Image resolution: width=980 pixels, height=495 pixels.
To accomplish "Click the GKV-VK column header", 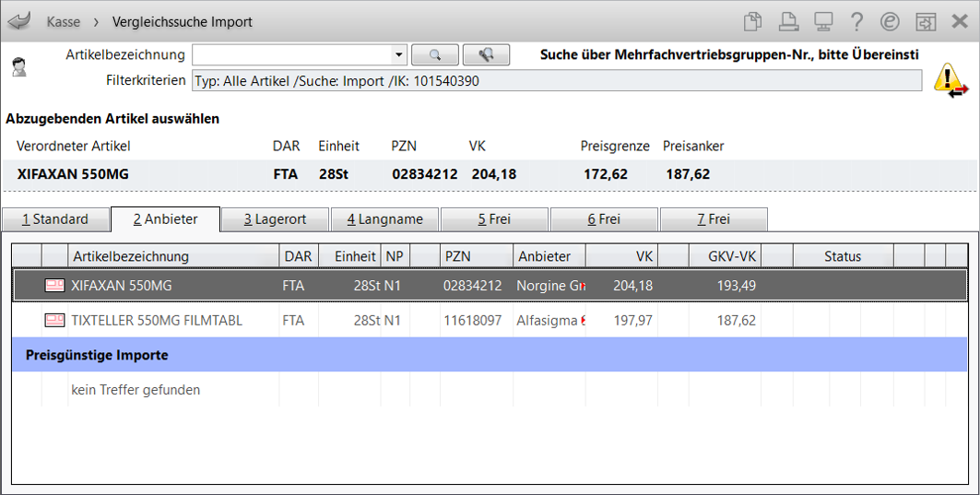I will coord(725,256).
